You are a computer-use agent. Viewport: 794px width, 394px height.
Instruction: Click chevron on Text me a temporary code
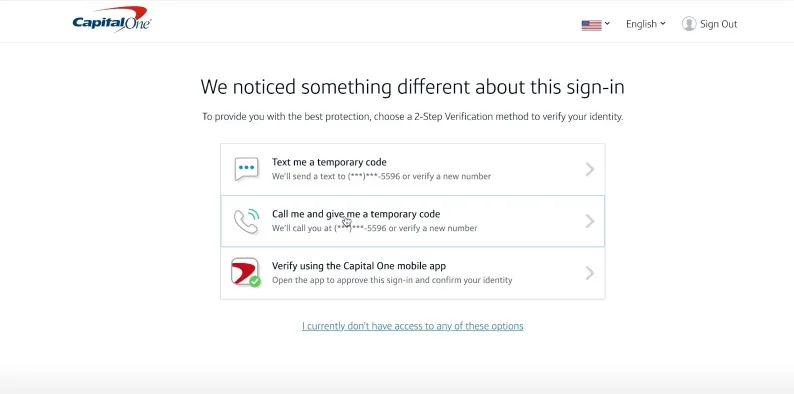[589, 169]
